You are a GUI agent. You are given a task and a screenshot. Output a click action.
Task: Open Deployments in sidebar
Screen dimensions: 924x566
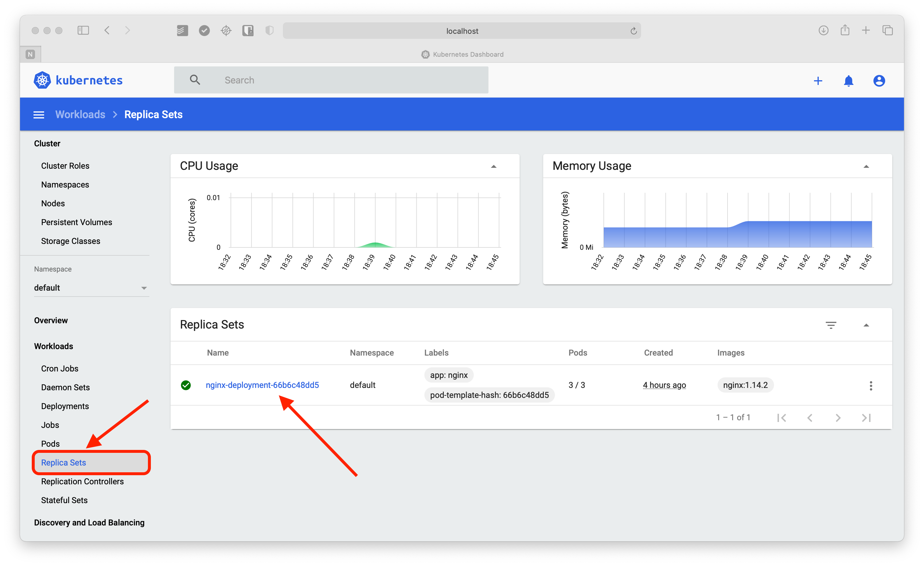(65, 406)
